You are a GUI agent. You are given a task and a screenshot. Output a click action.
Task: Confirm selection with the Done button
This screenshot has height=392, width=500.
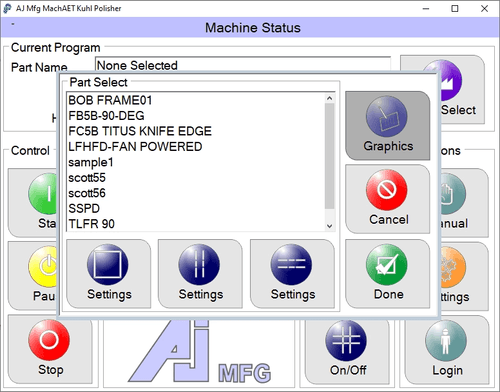[x=387, y=273]
